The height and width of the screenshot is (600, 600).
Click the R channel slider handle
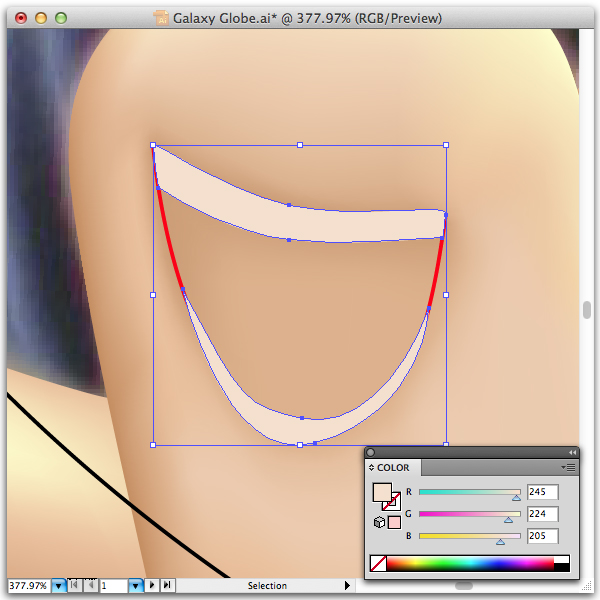click(516, 498)
